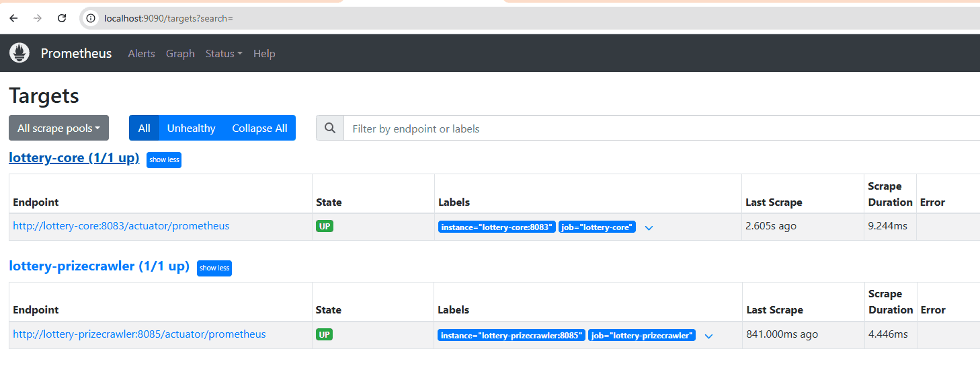This screenshot has width=980, height=372.
Task: Open the All scrape pools dropdown
Action: [x=58, y=128]
